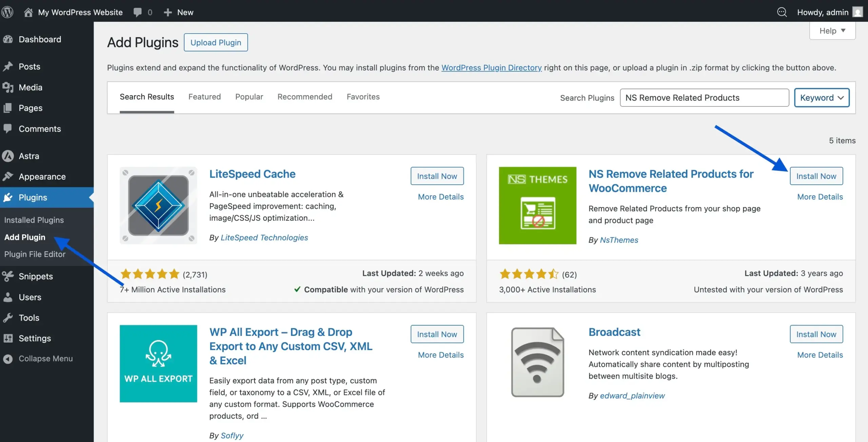Open More Details for WP All Export

coord(441,355)
